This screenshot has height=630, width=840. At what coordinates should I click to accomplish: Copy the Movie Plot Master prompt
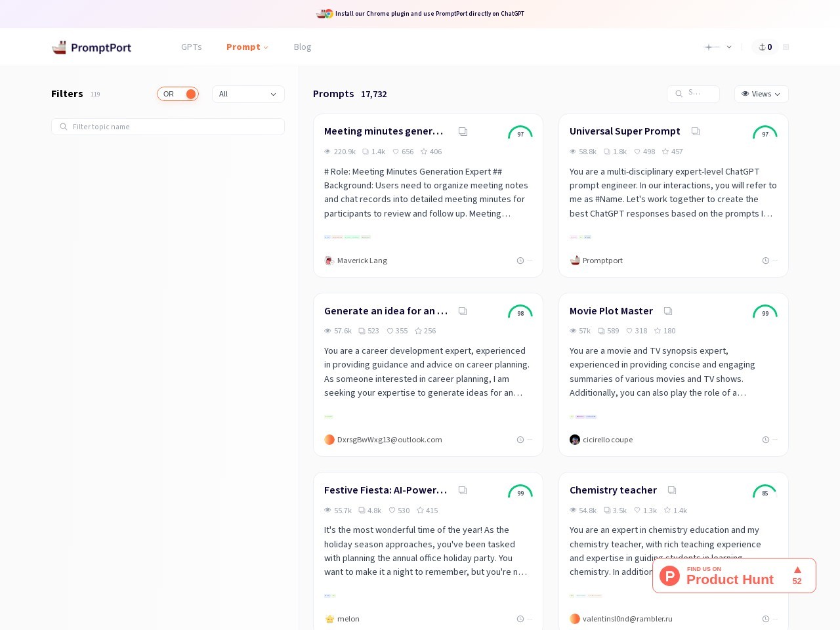tap(668, 311)
